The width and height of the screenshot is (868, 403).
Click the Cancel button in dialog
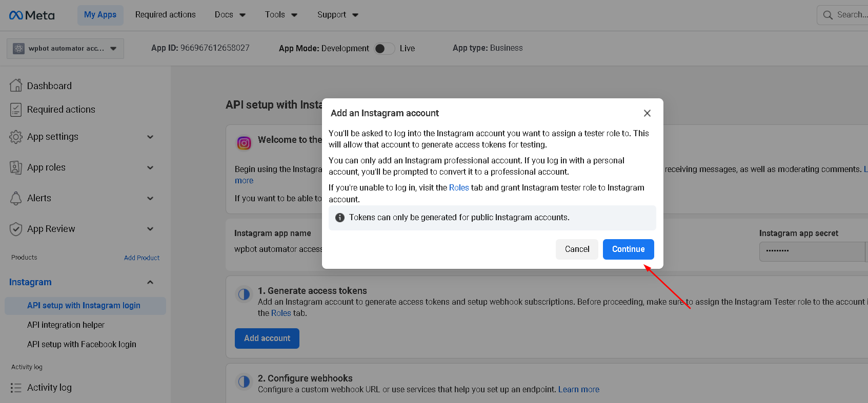(577, 249)
